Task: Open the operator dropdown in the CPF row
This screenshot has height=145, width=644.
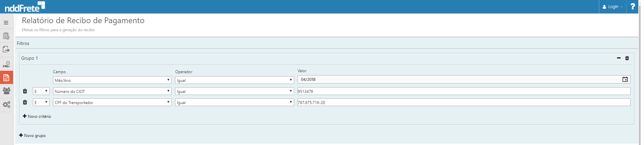Action: coord(234,102)
